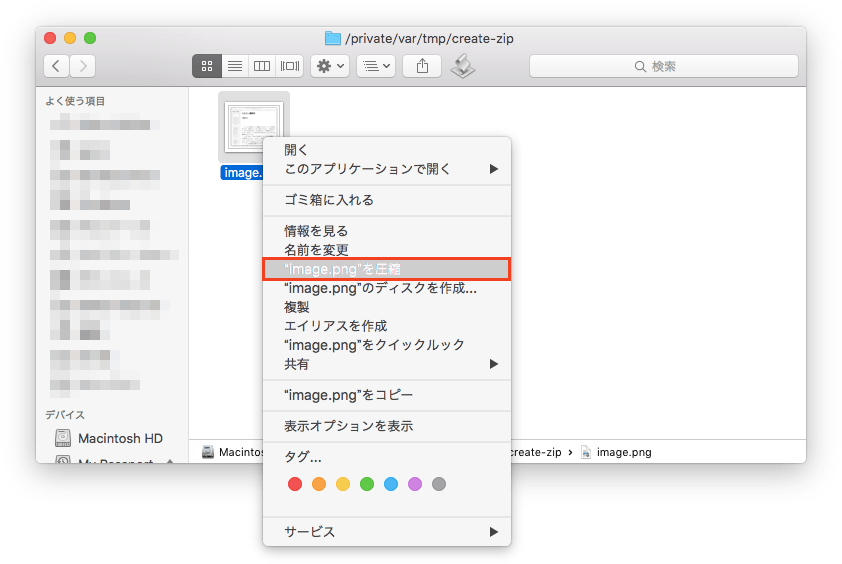
Task: Select 情報を見る in context menu
Action: pos(387,231)
